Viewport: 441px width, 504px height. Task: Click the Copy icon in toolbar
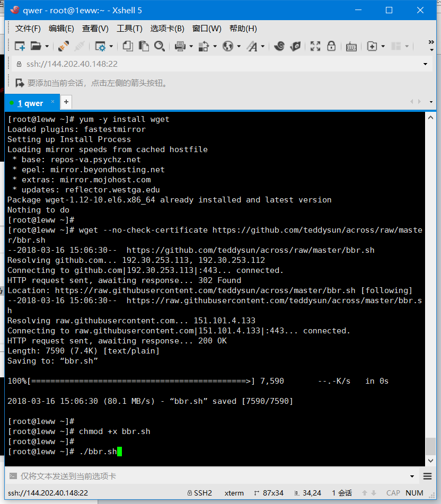[128, 46]
